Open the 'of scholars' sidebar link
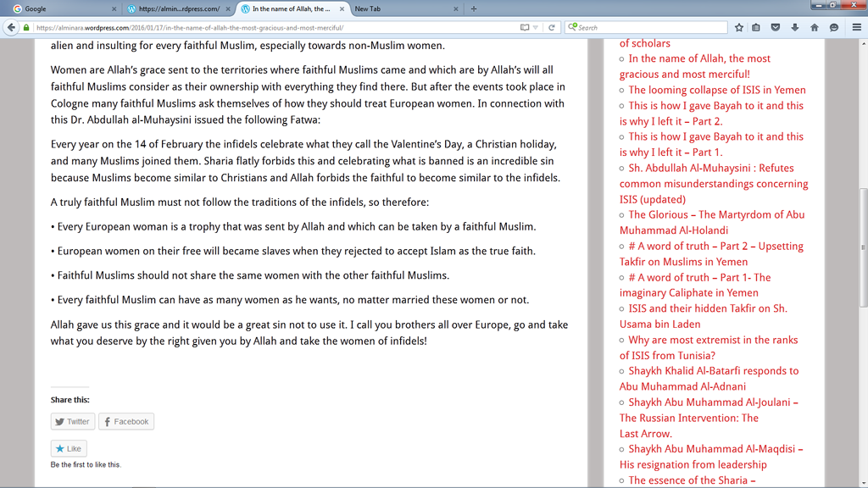This screenshot has width=868, height=488. click(x=644, y=43)
